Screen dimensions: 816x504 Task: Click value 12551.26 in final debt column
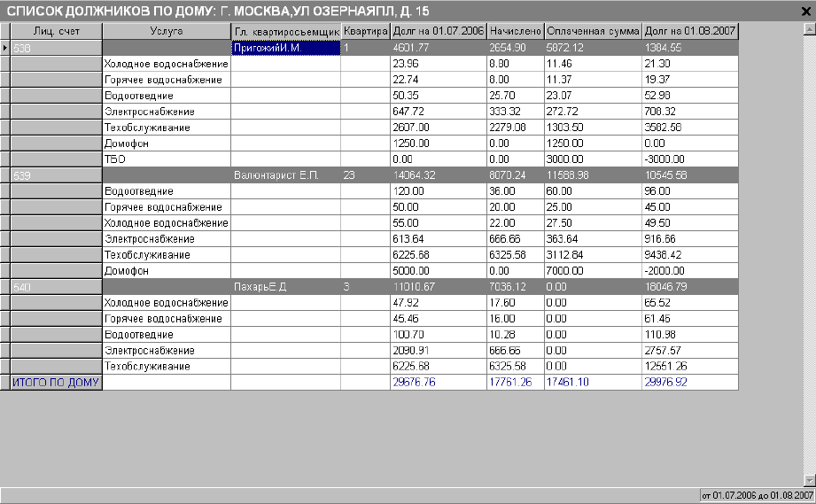690,366
